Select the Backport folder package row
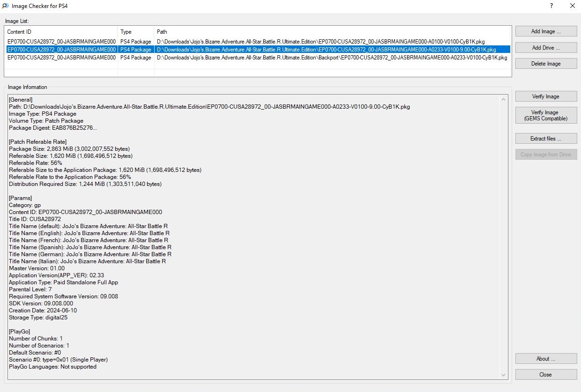Viewport: 581px width, 392px height. pos(257,57)
